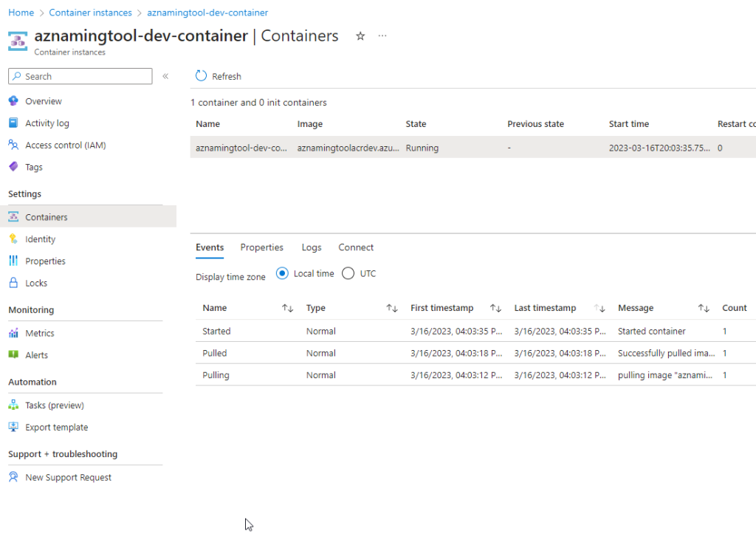Click the container instance icon beside the title
Image resolution: width=756 pixels, height=545 pixels.
(18, 41)
